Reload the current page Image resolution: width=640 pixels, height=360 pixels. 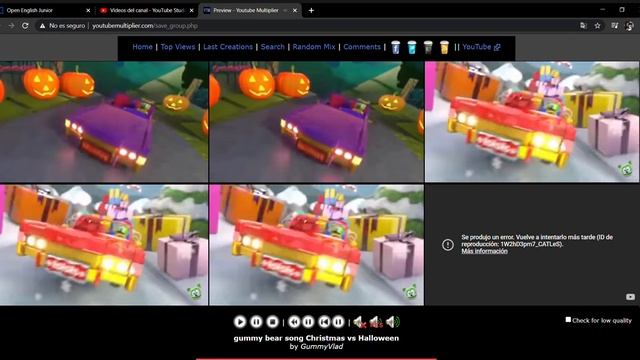25,26
